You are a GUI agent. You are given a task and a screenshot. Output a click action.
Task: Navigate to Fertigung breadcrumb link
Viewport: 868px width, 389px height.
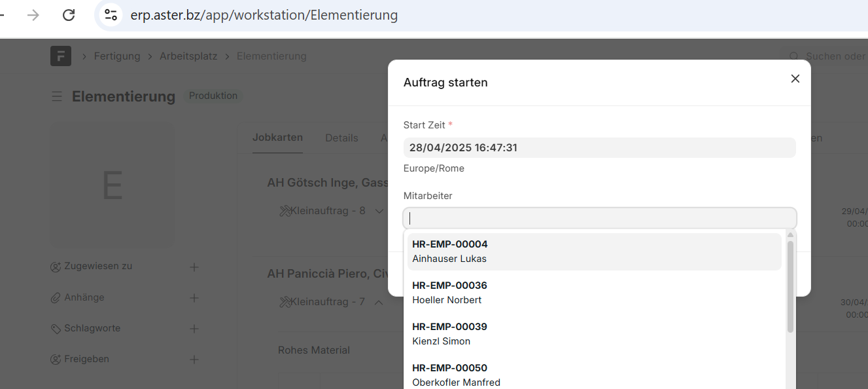(x=117, y=56)
